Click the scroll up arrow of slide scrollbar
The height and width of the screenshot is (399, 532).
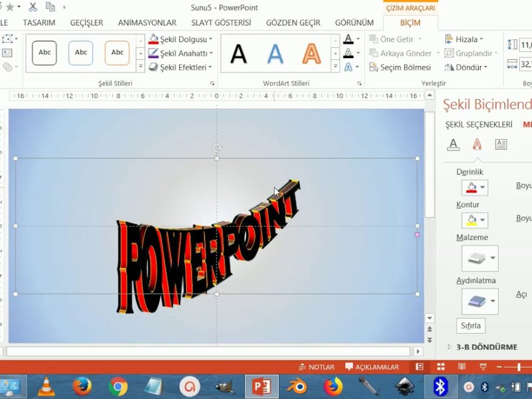click(x=430, y=96)
